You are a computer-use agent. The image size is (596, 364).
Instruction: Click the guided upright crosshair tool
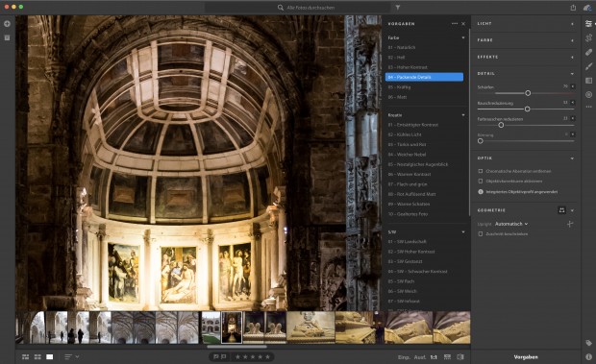[570, 224]
